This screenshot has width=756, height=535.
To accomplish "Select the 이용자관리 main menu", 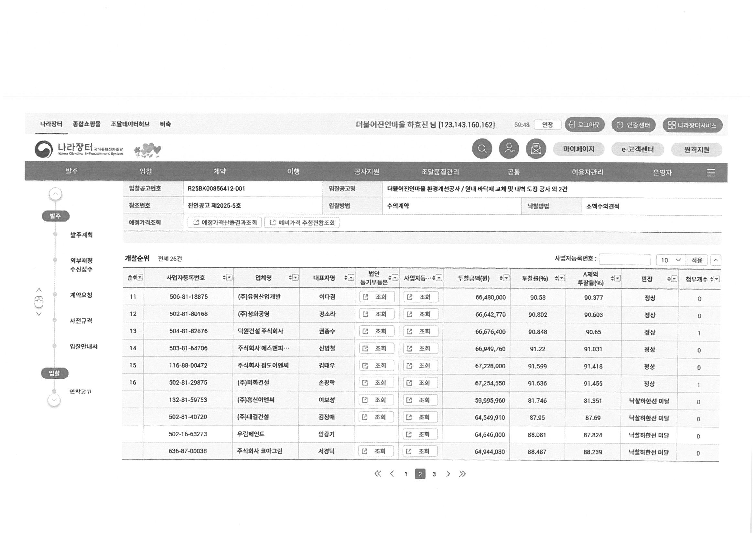I will (588, 172).
